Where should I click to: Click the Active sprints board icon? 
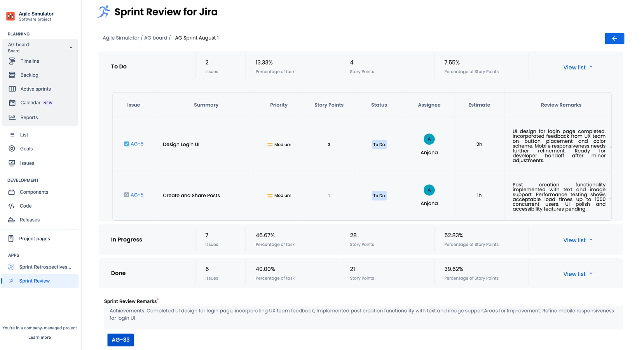[x=12, y=89]
